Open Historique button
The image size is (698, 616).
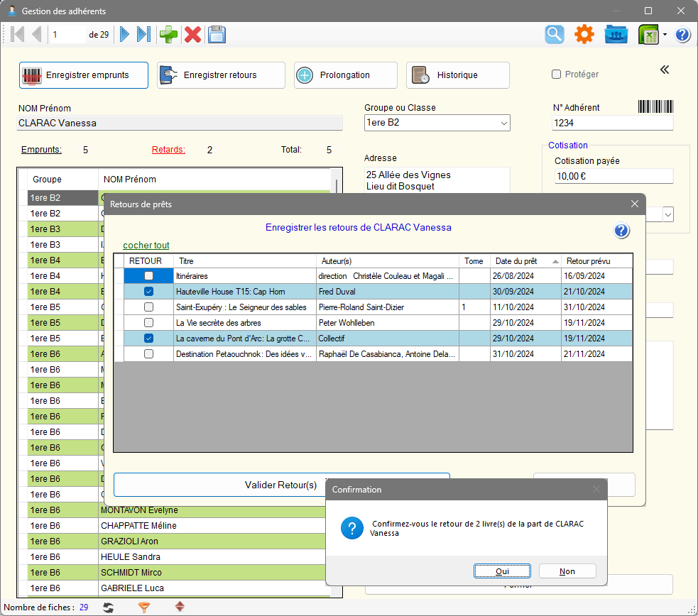[458, 75]
